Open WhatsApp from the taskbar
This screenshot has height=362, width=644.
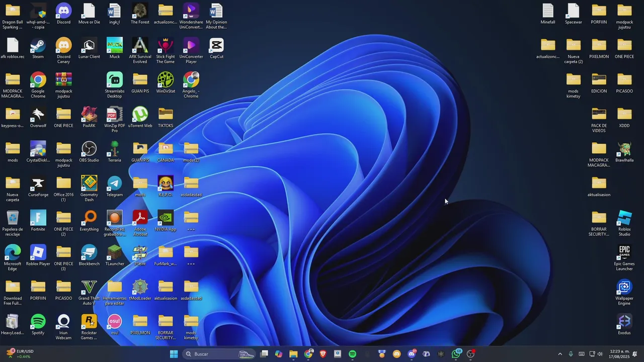(x=456, y=354)
